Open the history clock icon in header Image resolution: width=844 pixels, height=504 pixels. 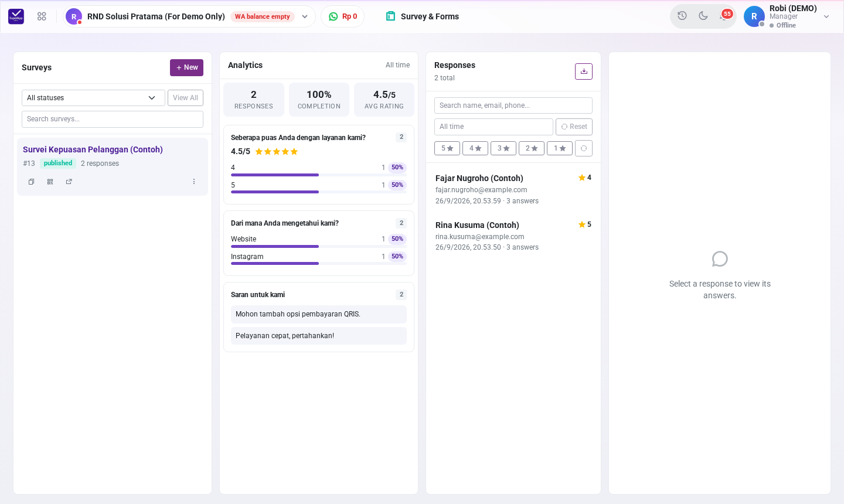[682, 16]
